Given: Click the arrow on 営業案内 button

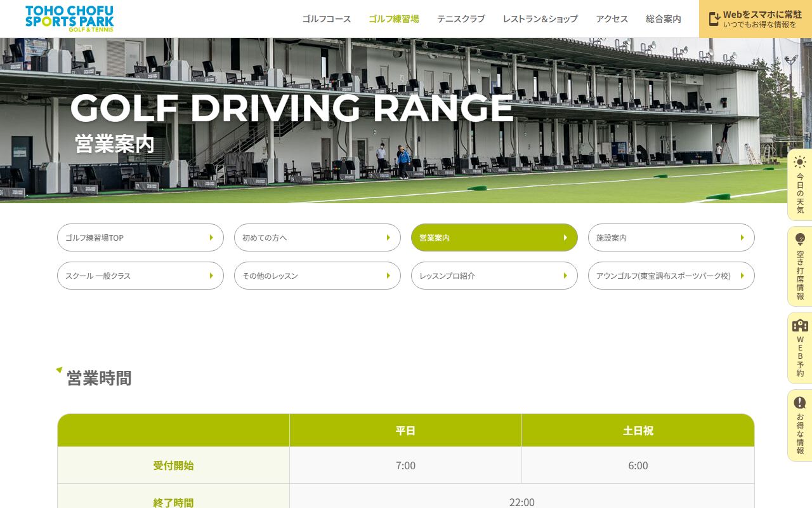Looking at the screenshot, I should point(565,237).
